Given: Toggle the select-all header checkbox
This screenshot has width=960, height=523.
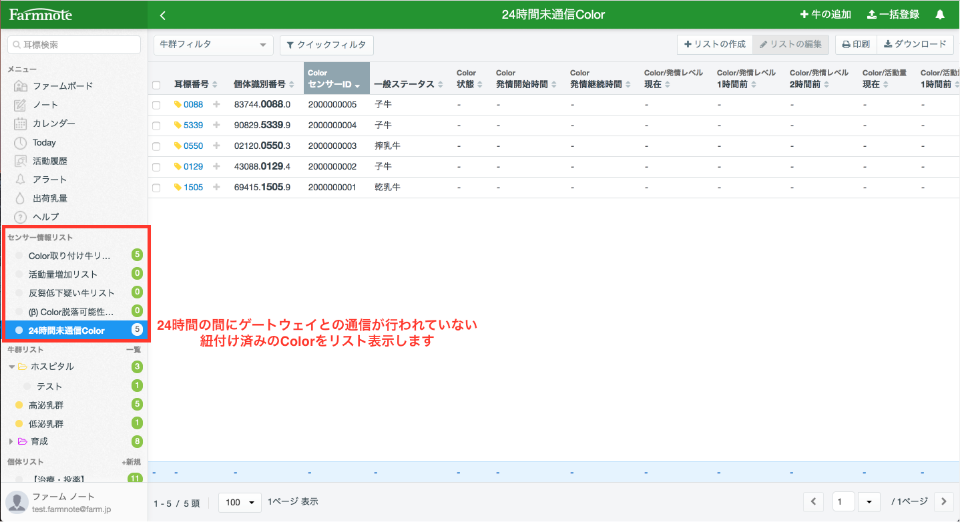Looking at the screenshot, I should (x=156, y=85).
